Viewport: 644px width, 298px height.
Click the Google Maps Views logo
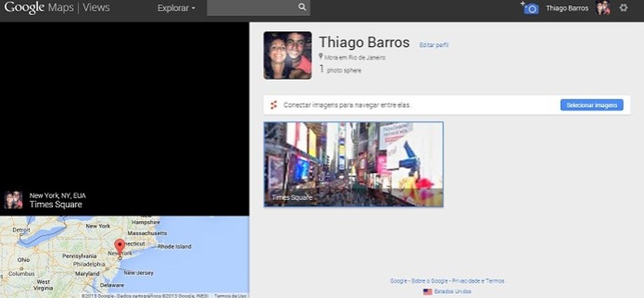[x=57, y=8]
